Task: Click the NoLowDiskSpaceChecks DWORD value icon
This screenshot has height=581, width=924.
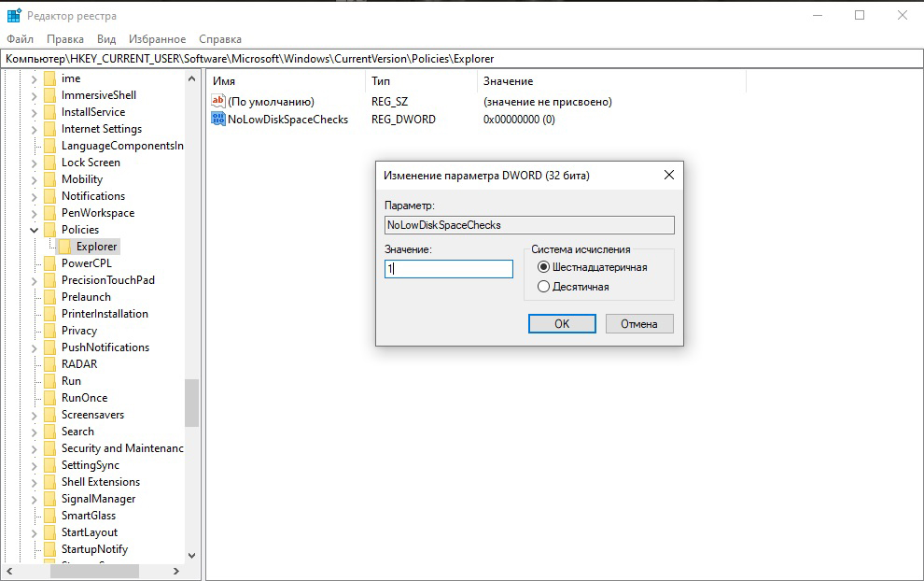Action: click(x=218, y=120)
